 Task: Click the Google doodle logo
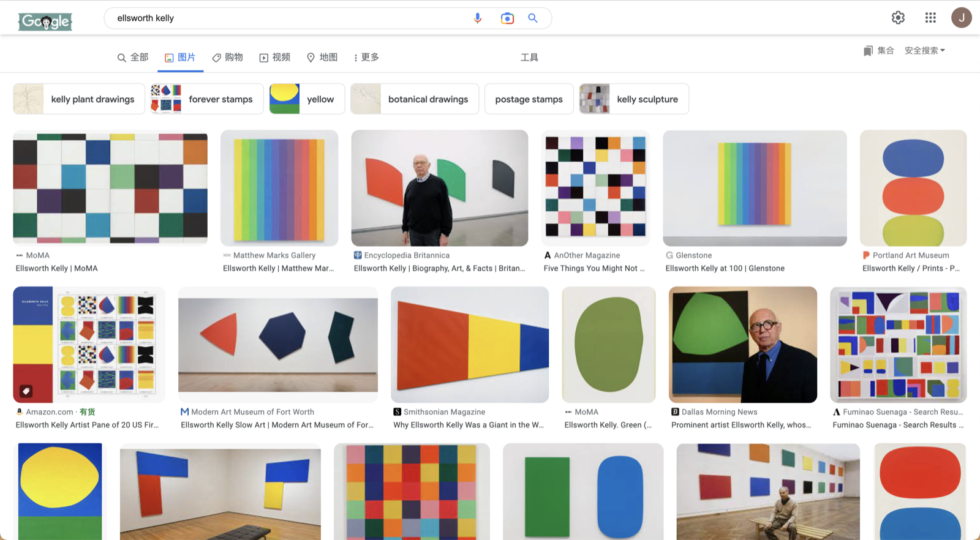click(x=45, y=21)
